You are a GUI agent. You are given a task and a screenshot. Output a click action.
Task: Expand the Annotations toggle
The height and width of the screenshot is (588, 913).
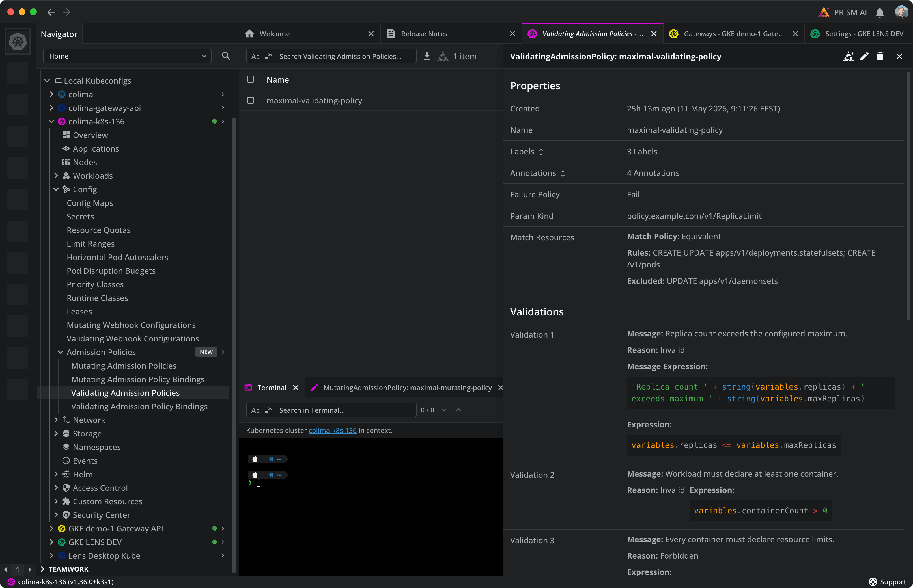(563, 173)
